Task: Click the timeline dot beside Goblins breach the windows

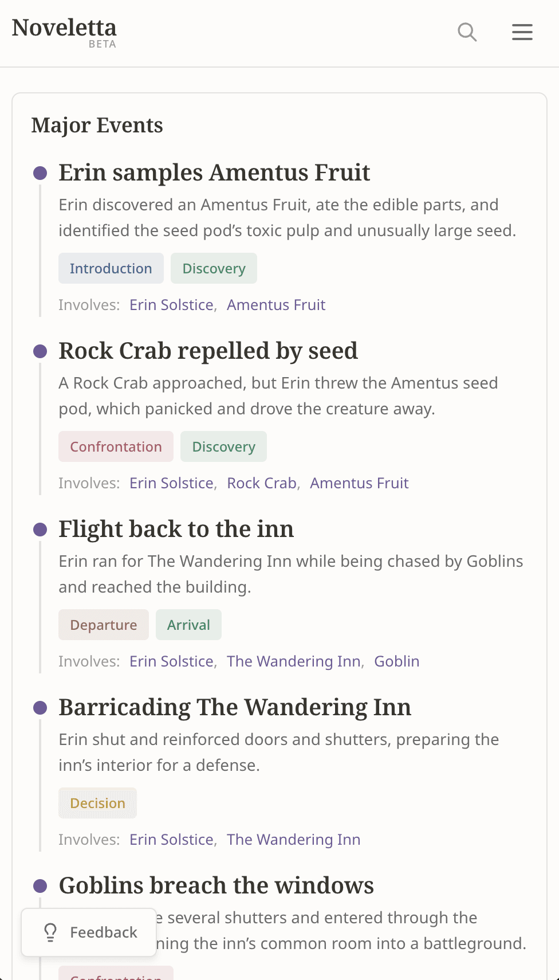Action: tap(40, 885)
